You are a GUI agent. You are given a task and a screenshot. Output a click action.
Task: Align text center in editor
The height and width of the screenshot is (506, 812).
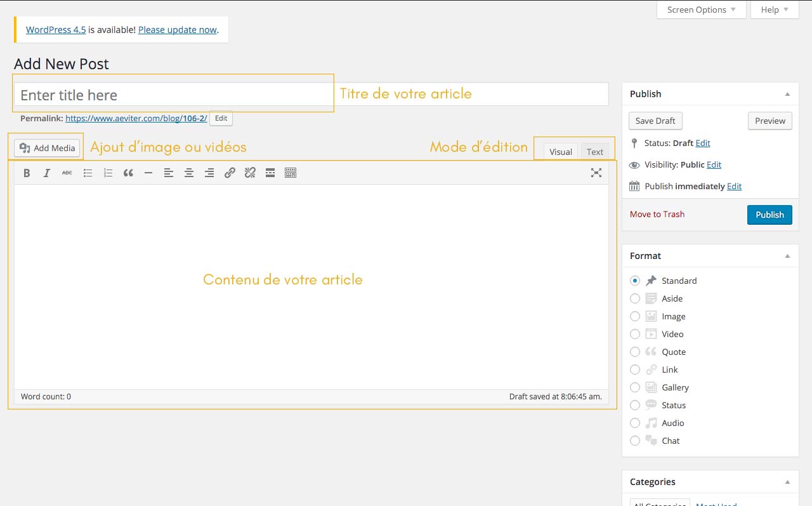click(x=189, y=173)
